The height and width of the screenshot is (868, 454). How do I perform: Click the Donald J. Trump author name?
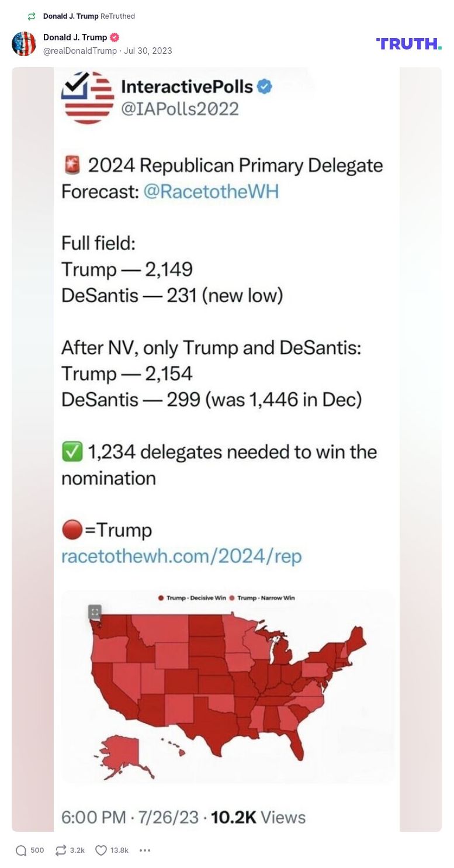click(75, 37)
